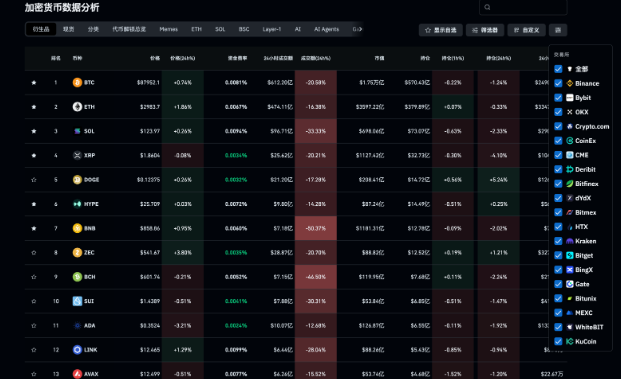This screenshot has width=621, height=379.
Task: Uncheck the Gate checkbox
Action: (558, 284)
